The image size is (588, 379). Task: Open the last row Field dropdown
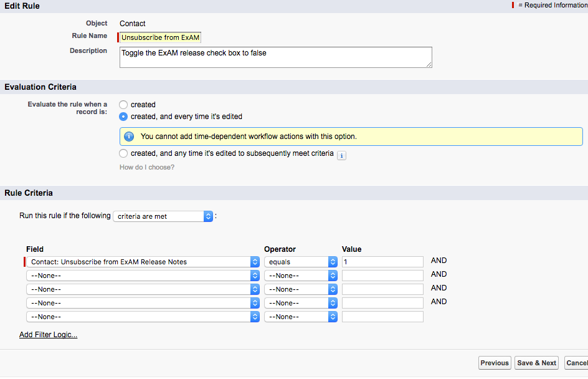(x=143, y=317)
